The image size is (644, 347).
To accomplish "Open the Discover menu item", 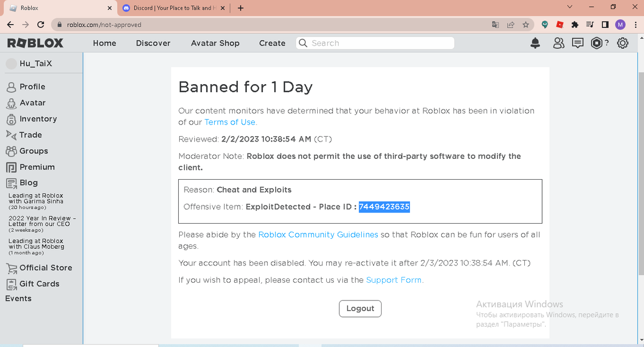I will tap(153, 43).
